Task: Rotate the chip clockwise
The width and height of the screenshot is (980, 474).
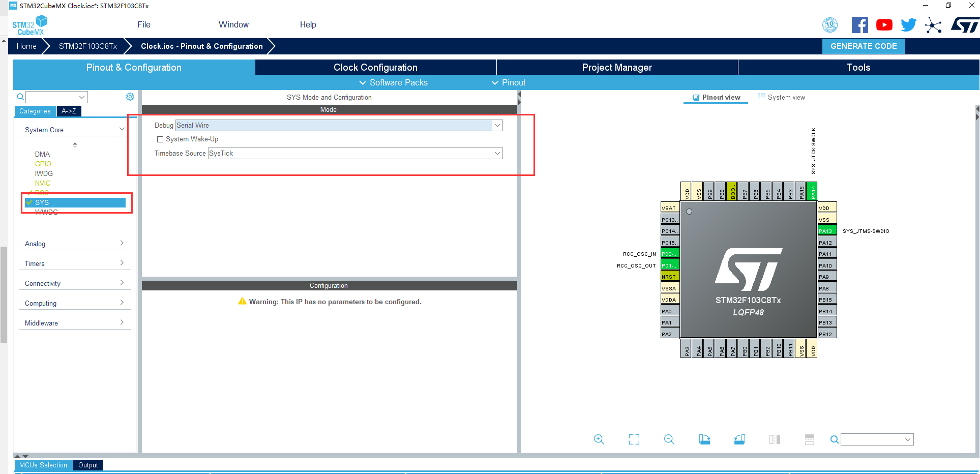Action: (704, 439)
